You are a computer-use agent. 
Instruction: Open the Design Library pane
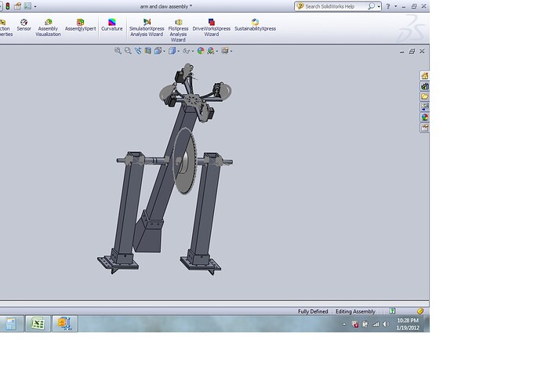425,86
